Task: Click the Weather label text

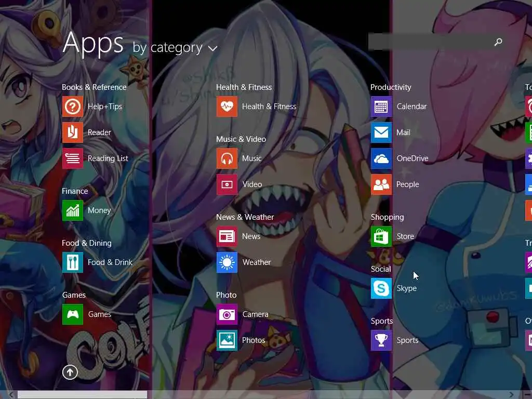Action: (x=257, y=262)
